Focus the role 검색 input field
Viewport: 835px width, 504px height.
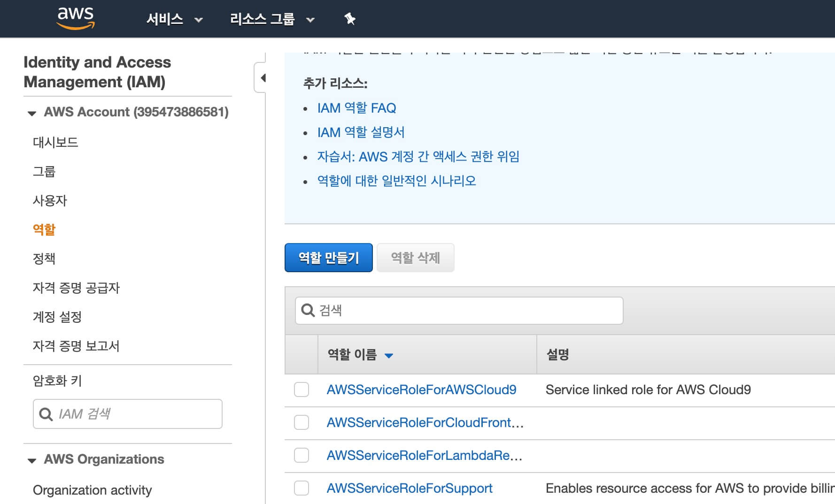(x=459, y=311)
